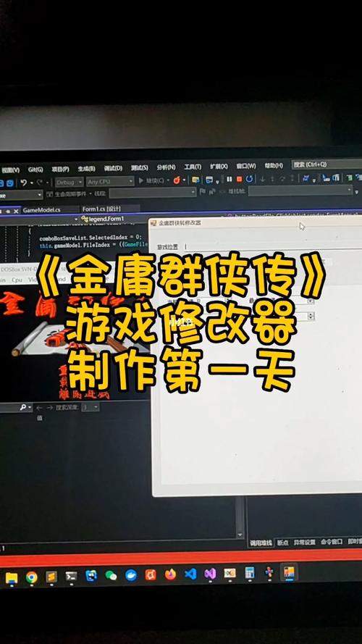Click the back arrow in watch panel
Screen dimensions: 362x644
(x=39, y=407)
